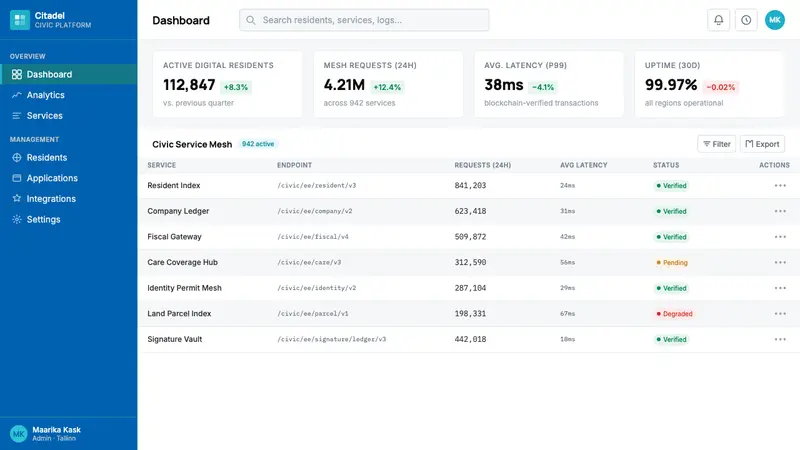
Task: Open actions menu for Fiscal Gateway
Action: (x=780, y=237)
